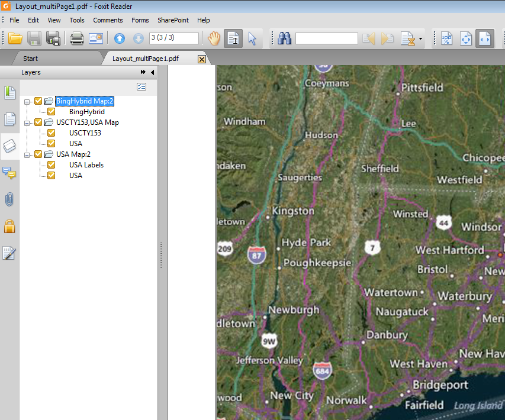Go to previous page with up arrow
Screen dimensions: 505x420
[120, 38]
